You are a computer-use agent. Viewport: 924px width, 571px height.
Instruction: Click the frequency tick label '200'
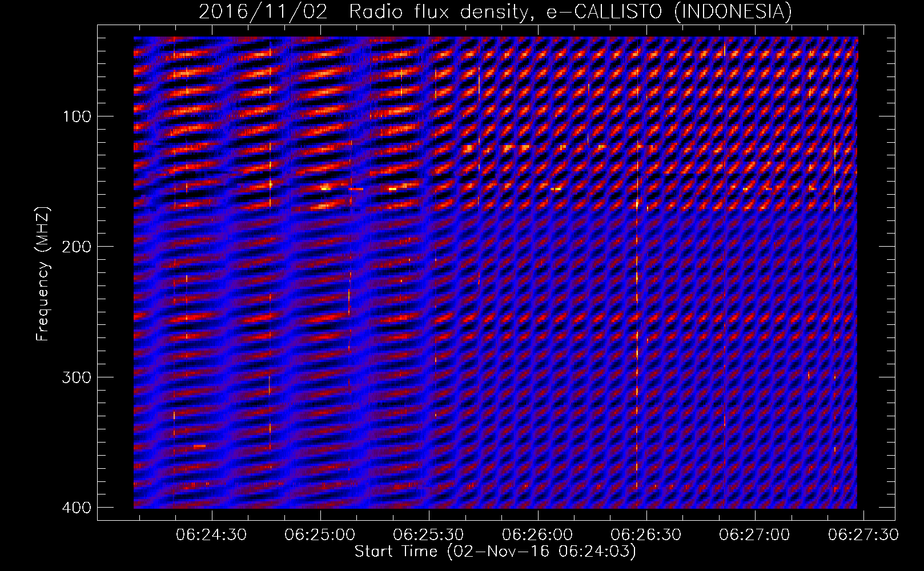point(76,247)
